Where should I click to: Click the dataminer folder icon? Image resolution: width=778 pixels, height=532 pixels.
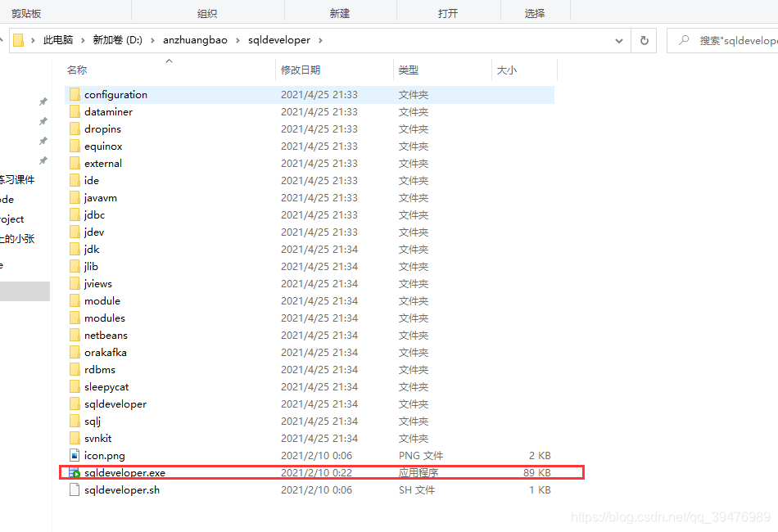pyautogui.click(x=75, y=111)
